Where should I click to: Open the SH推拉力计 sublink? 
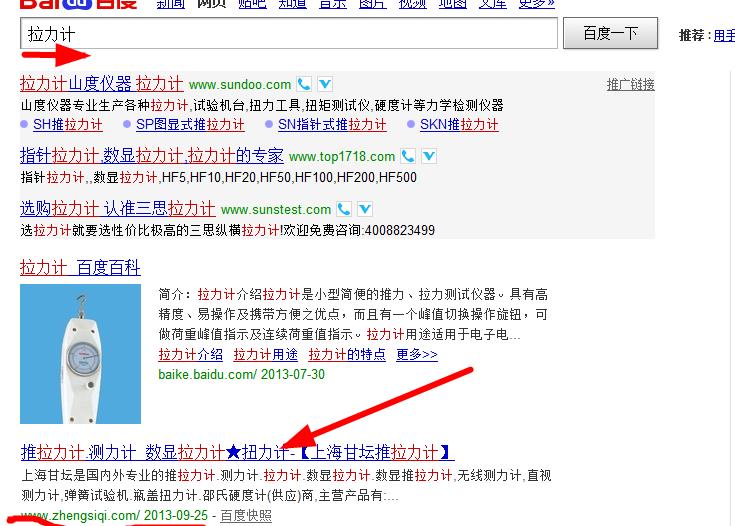[68, 125]
